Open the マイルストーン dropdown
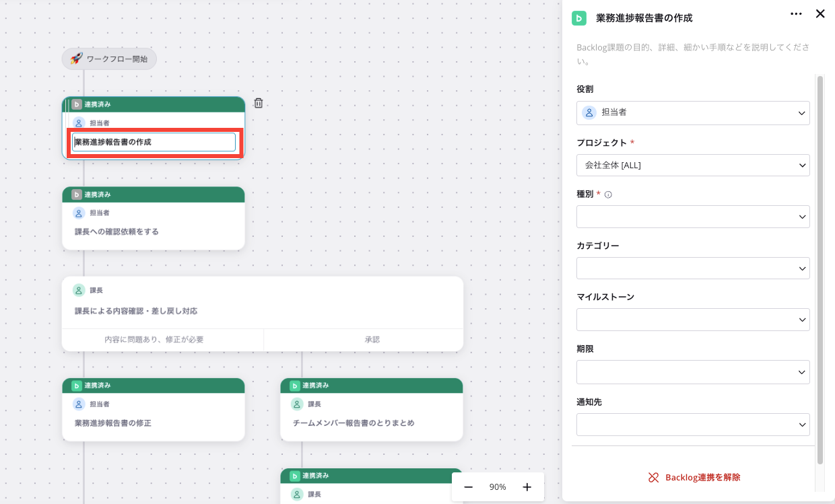835x504 pixels. tap(693, 320)
